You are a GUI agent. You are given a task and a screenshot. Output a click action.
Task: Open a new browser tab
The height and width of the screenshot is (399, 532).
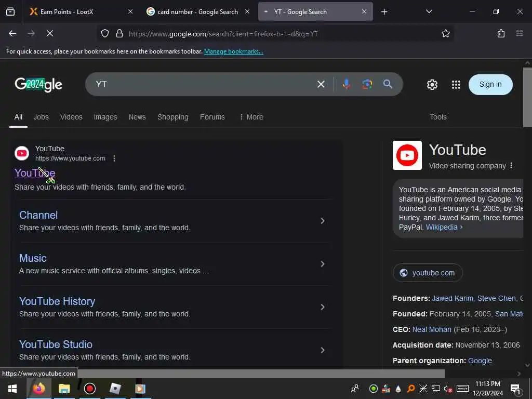[x=384, y=12]
